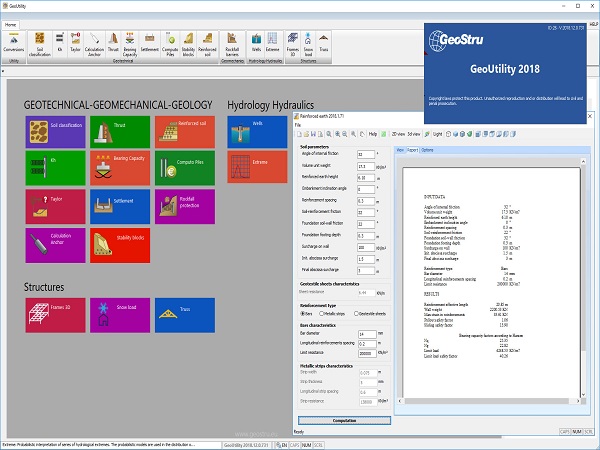600x450 pixels.
Task: Click the green Excel export icon
Action: coord(383,134)
